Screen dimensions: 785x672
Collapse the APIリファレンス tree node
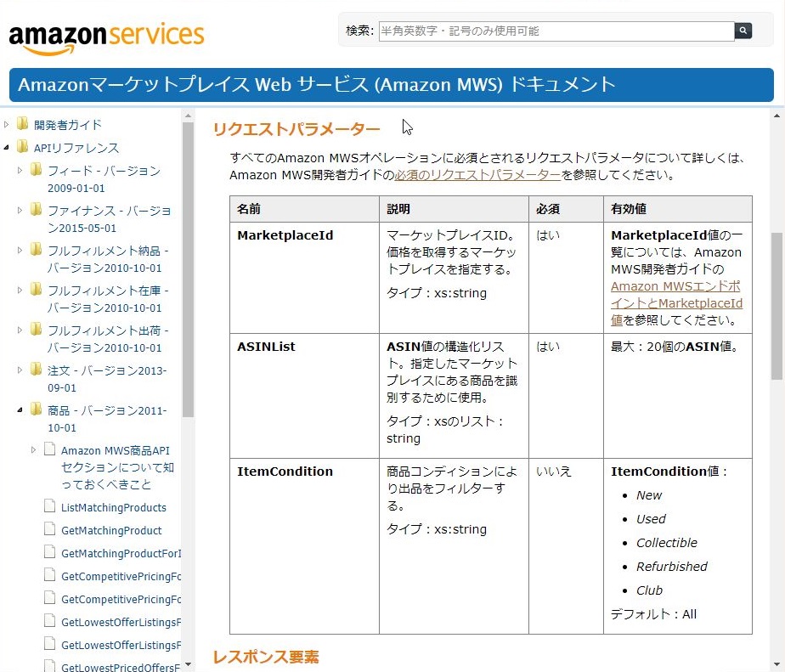click(6, 147)
